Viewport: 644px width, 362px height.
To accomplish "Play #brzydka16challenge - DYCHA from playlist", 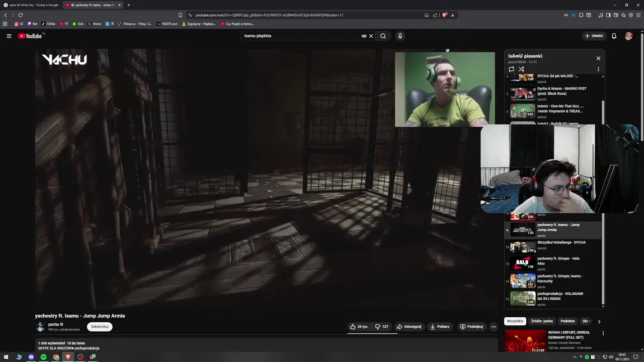I will (553, 246).
